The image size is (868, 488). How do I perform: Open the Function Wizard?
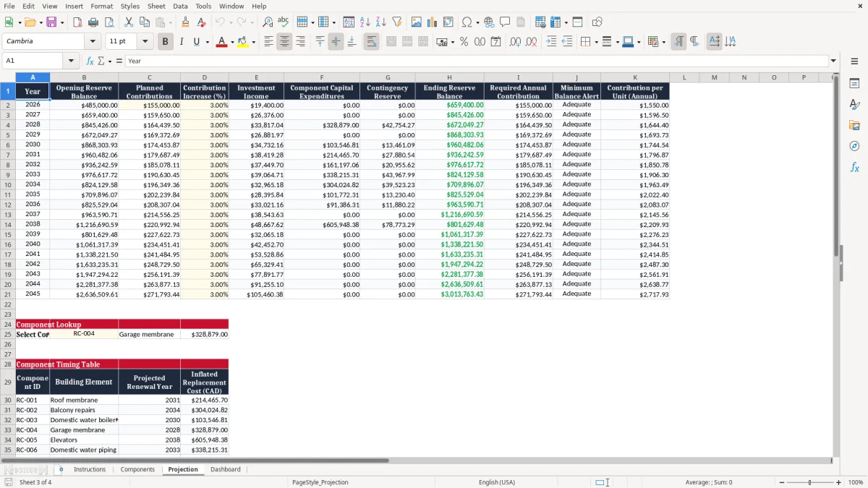click(x=90, y=61)
